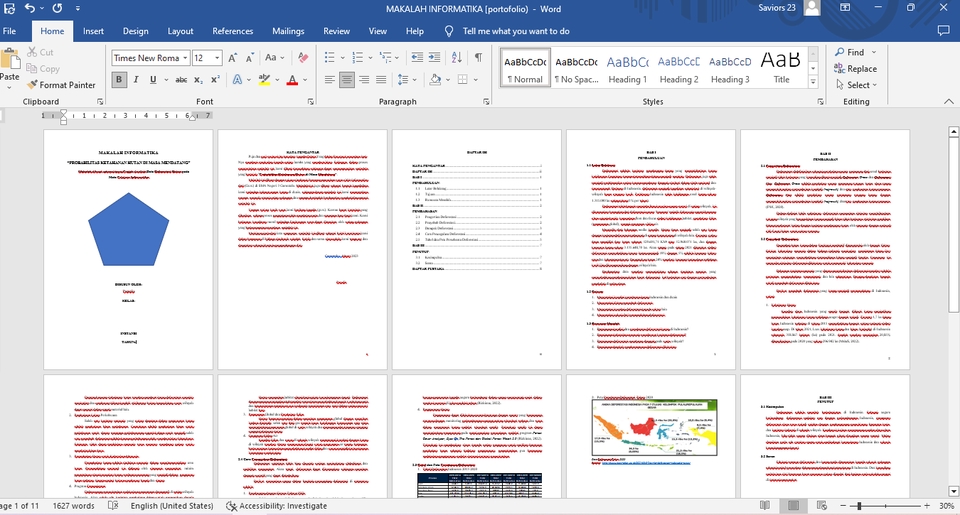Switch to the Insert tab
This screenshot has height=515, width=960.
pos(93,31)
